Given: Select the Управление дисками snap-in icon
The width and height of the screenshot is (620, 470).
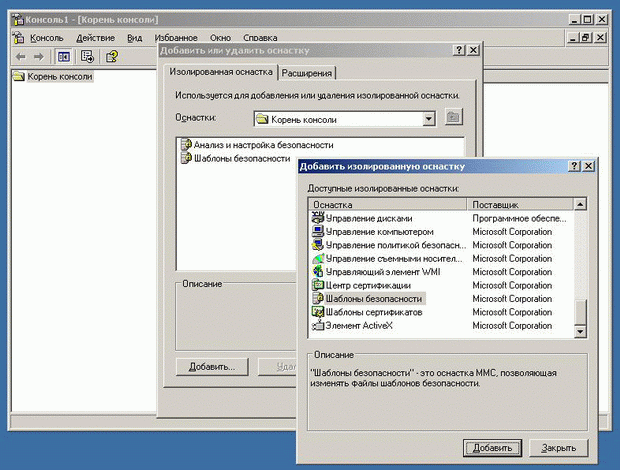Looking at the screenshot, I should 318,218.
